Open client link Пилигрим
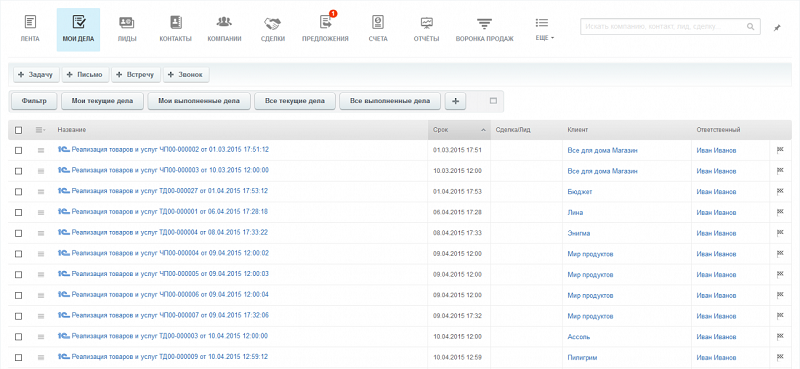Image resolution: width=800 pixels, height=369 pixels. [582, 358]
